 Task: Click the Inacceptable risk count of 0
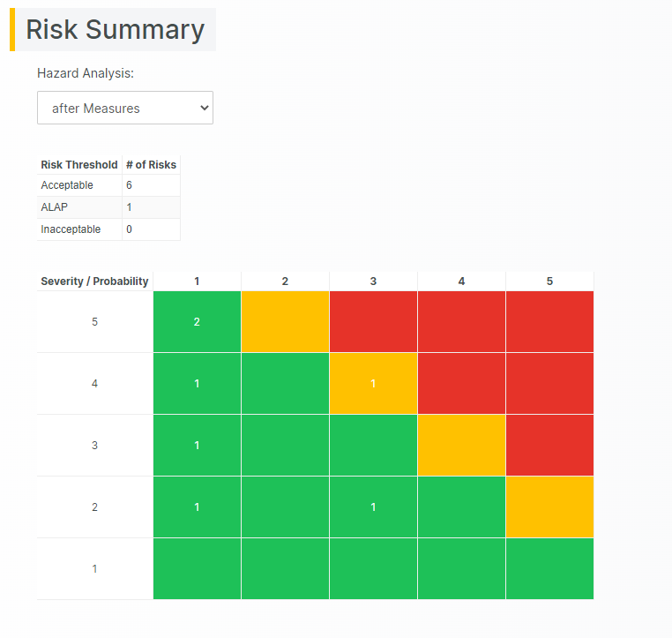130,229
